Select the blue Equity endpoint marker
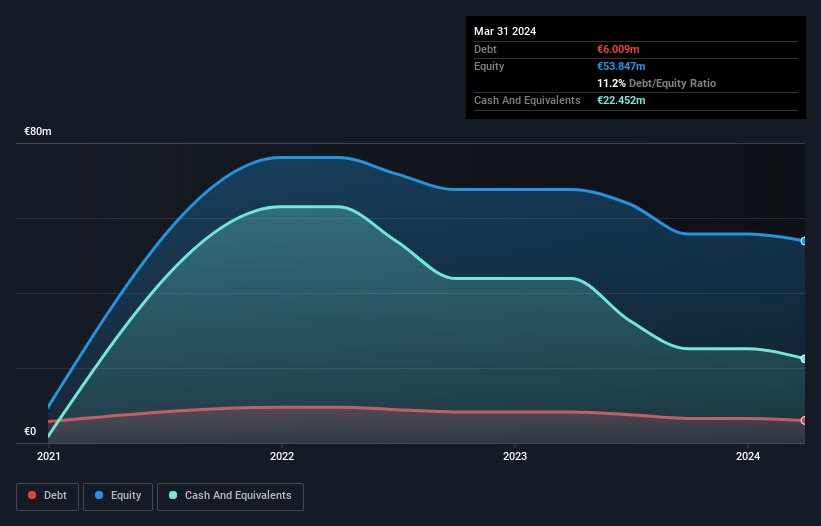 click(x=804, y=241)
